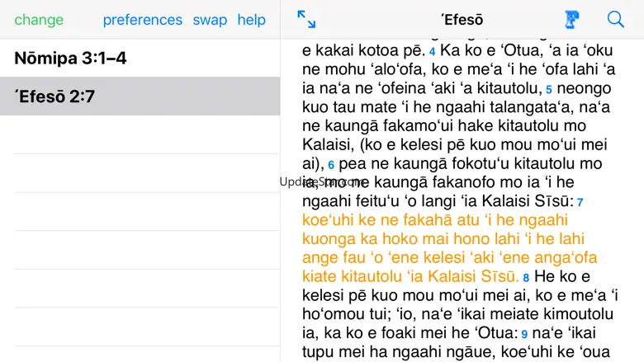Tap verse number 8 marker
Image resolution: width=644 pixels, height=362 pixels.
526,278
